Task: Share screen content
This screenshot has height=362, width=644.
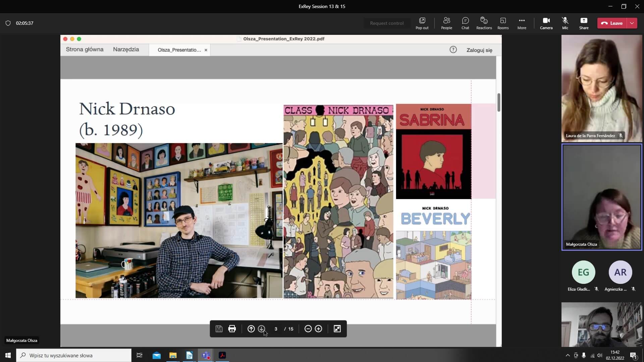Action: pyautogui.click(x=584, y=23)
